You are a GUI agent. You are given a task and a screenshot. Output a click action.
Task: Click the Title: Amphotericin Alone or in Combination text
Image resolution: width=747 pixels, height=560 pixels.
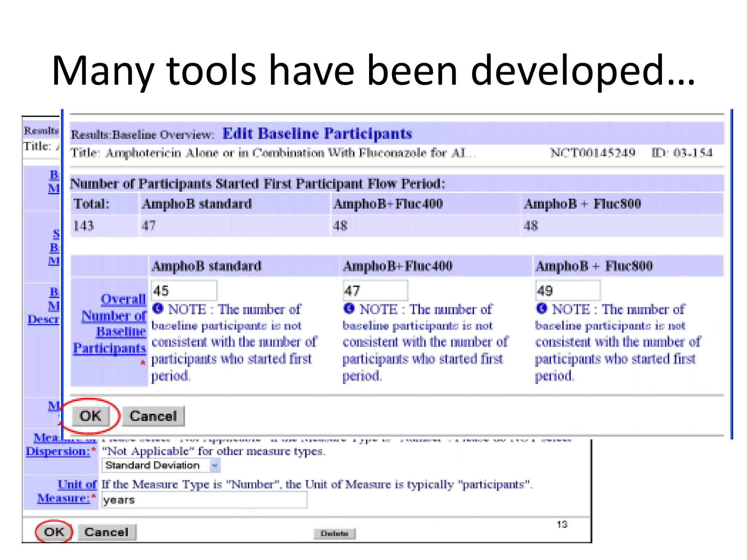[x=273, y=153]
